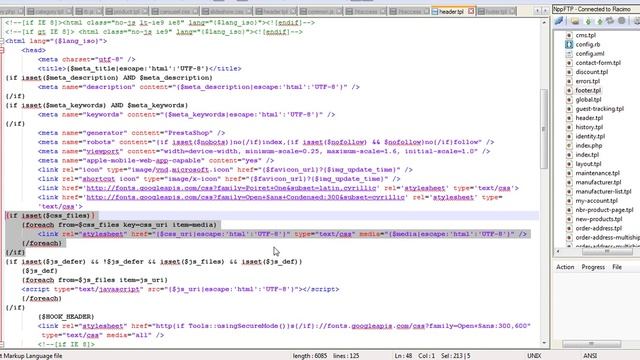
Task: Click the Progress column header
Action: (593, 267)
